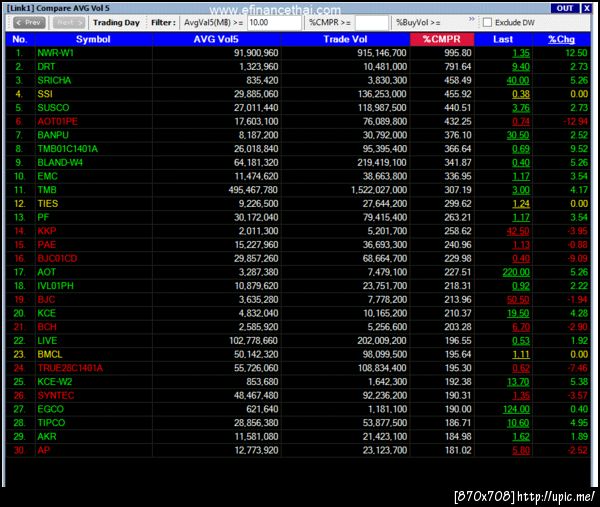The height and width of the screenshot is (507, 600).
Task: Open the AOT last price 220.00 link
Action: coord(516,272)
